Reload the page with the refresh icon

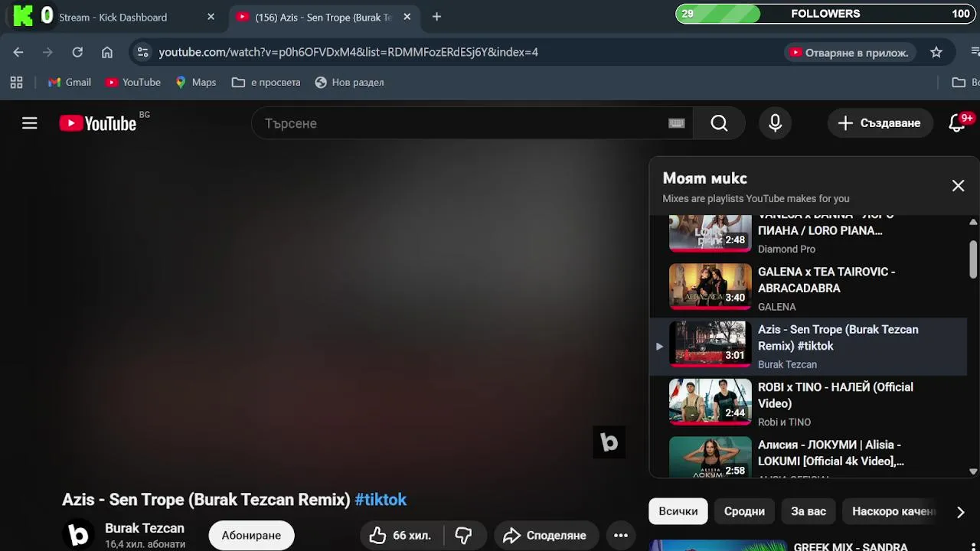(x=77, y=52)
